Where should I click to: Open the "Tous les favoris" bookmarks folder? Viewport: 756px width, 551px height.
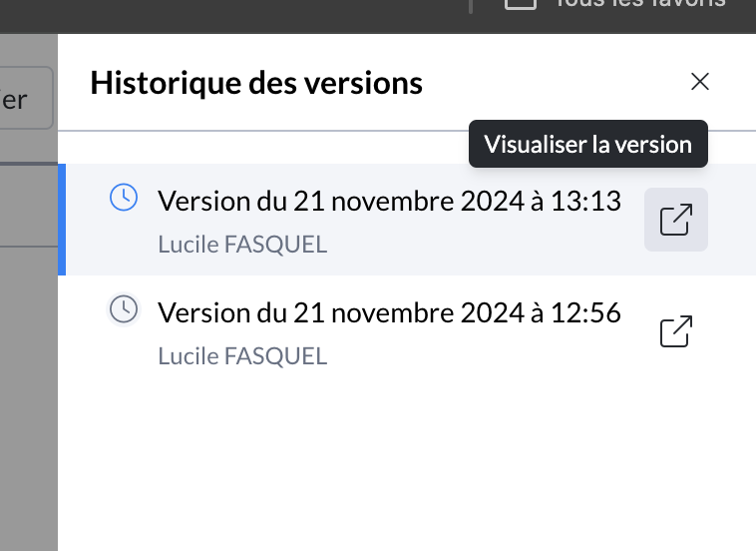point(638,3)
